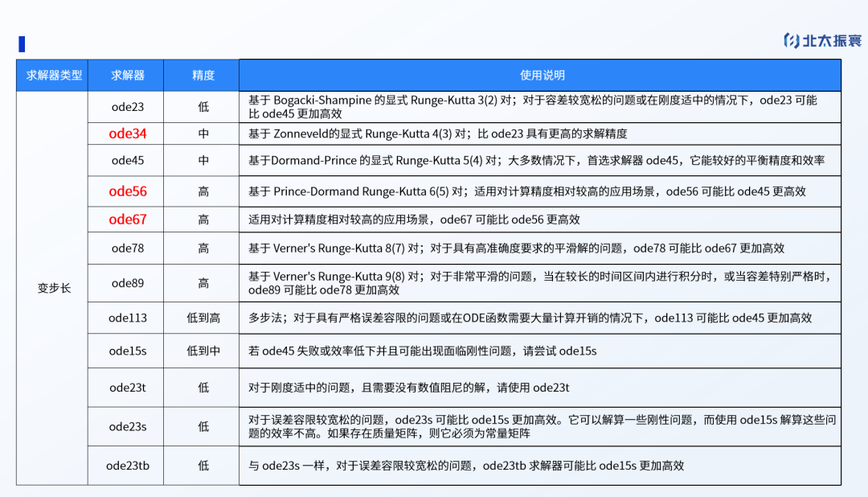Click the ode23s description text
Screen dimensions: 868x497
542,426
